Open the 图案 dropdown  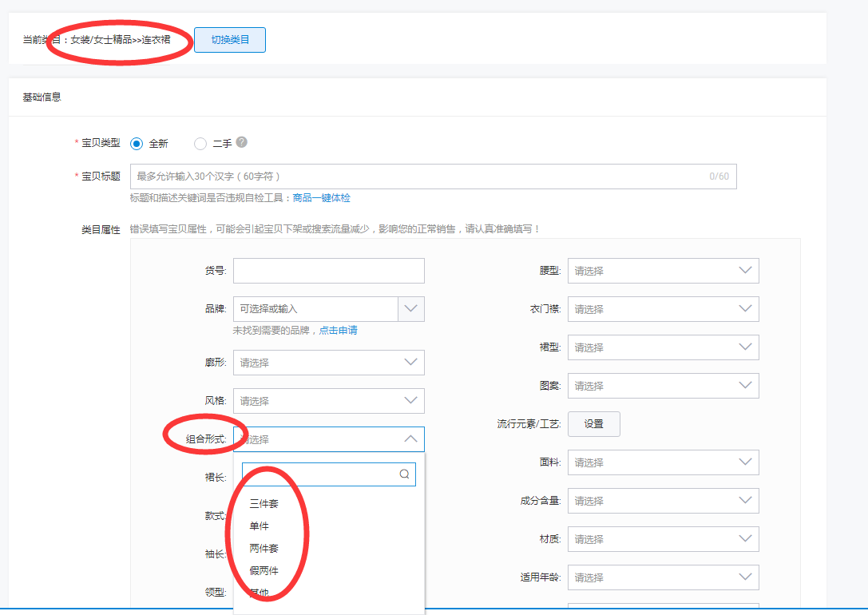click(664, 386)
